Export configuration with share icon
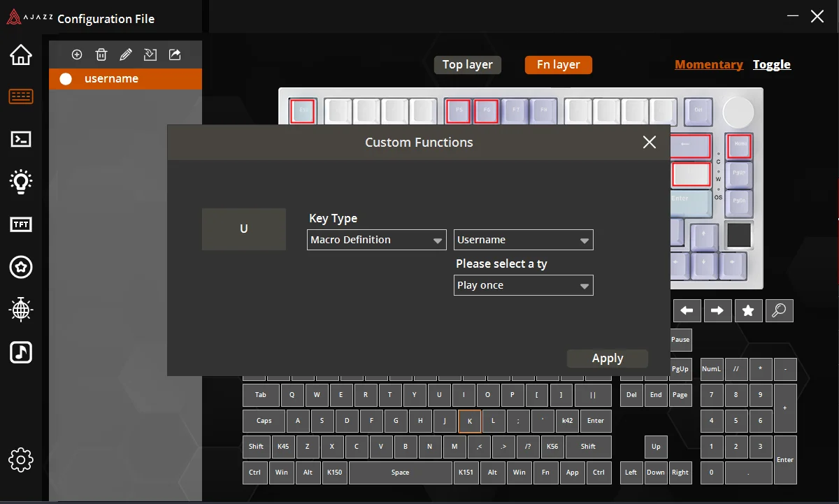The image size is (839, 504). [x=175, y=55]
